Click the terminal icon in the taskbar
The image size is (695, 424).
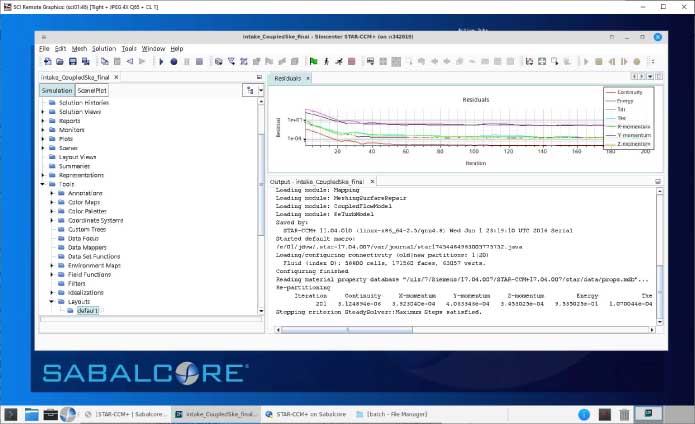click(x=11, y=414)
